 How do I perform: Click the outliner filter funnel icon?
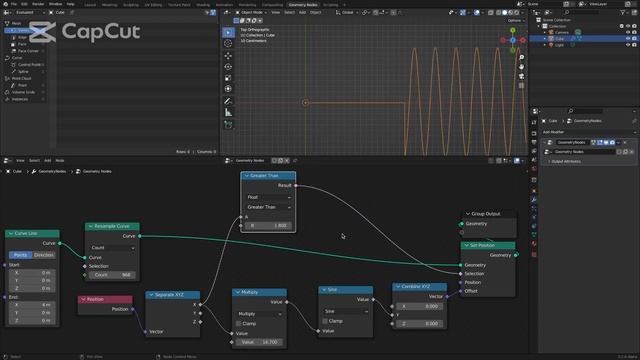point(622,13)
